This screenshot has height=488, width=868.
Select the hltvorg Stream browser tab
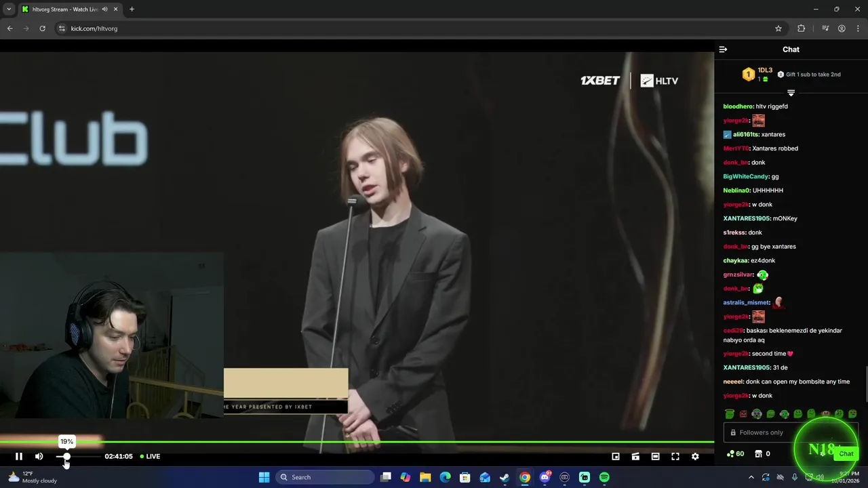[64, 9]
